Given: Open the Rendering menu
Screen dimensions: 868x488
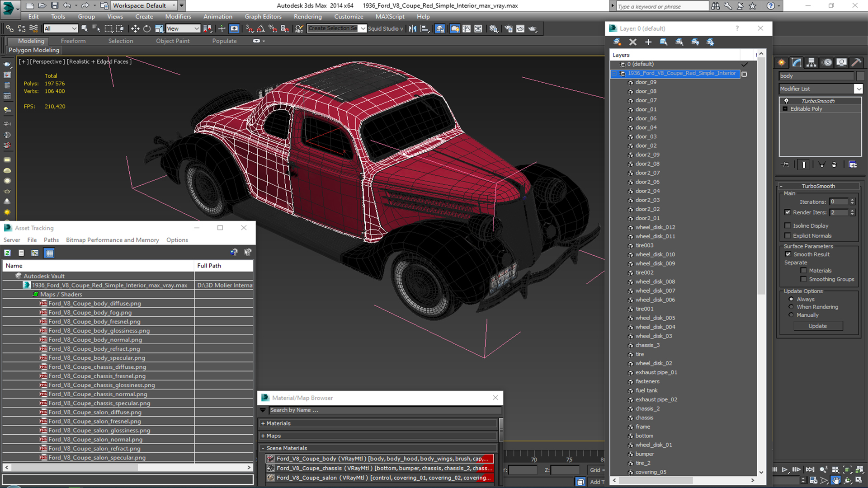Looking at the screenshot, I should coord(308,17).
